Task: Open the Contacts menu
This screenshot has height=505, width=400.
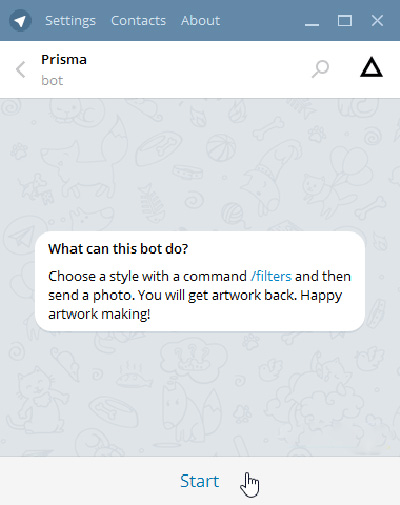Action: click(138, 21)
